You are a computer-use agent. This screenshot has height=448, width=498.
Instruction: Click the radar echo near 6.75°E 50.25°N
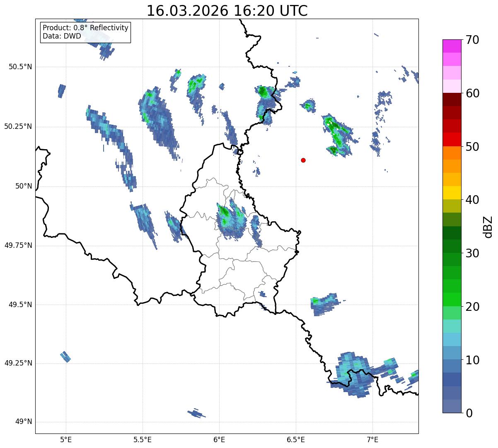coord(337,135)
